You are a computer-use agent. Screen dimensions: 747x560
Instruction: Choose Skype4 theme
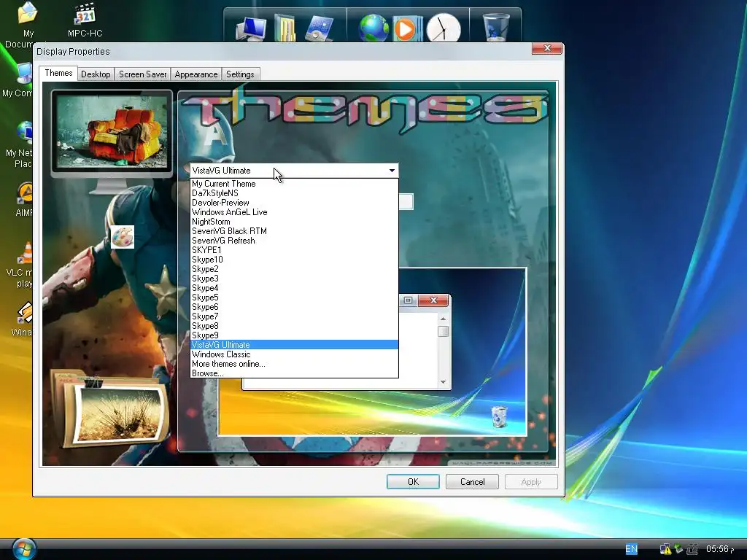pyautogui.click(x=294, y=288)
